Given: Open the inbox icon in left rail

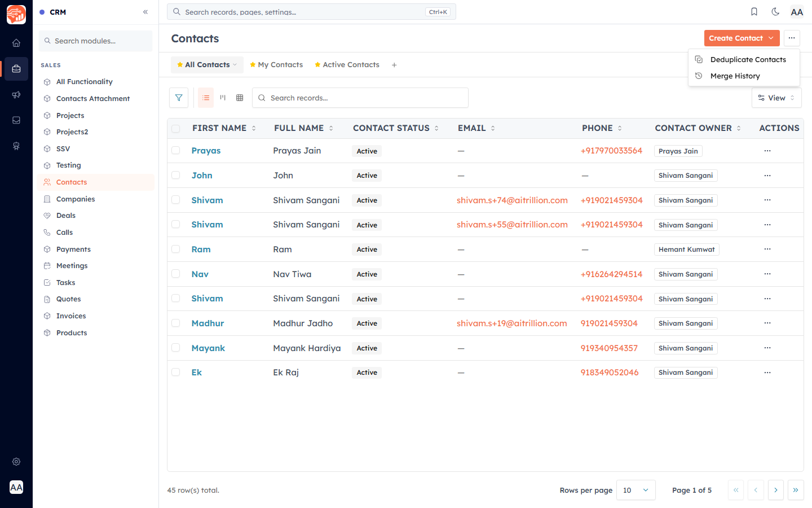Looking at the screenshot, I should (x=16, y=120).
